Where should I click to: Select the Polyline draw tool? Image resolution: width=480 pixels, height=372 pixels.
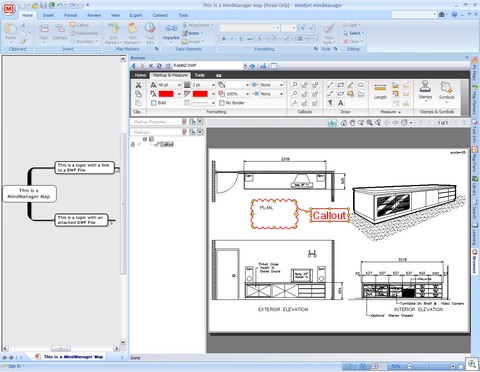click(330, 94)
